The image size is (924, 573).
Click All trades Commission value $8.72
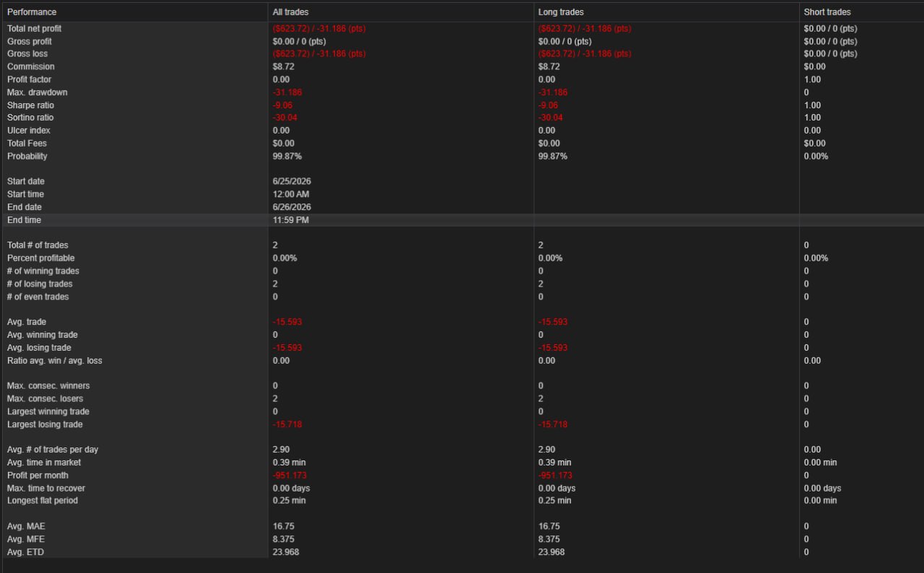pos(283,67)
